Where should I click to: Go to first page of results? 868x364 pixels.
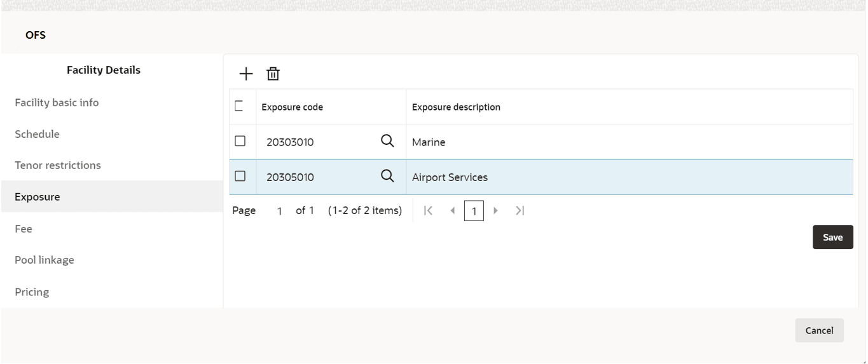428,211
